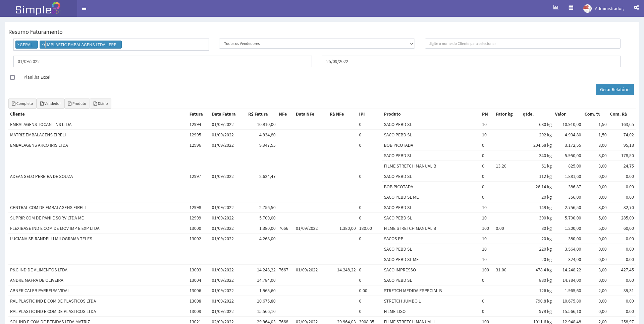644x324 pixels.
Task: Click the Administrador user avatar
Action: [587, 8]
